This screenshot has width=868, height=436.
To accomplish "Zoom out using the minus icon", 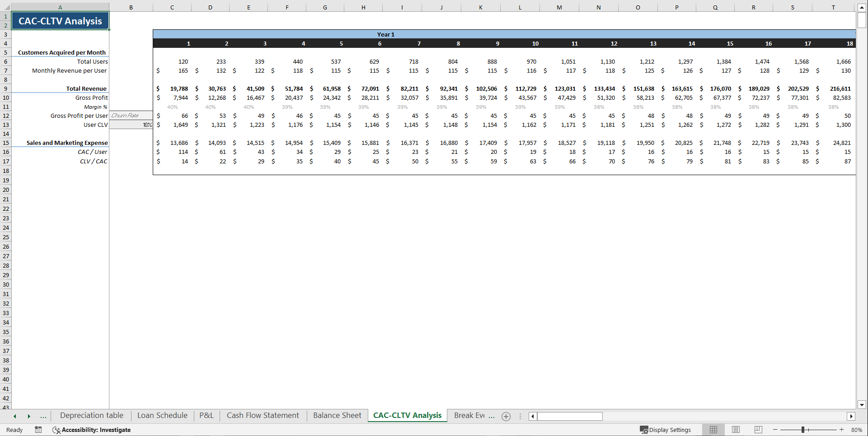I will 774,430.
